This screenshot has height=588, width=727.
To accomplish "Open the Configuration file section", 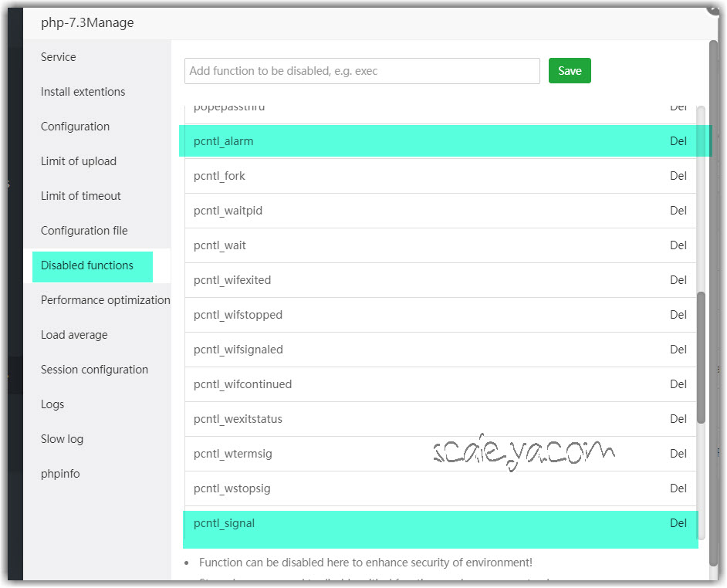I will pyautogui.click(x=84, y=231).
